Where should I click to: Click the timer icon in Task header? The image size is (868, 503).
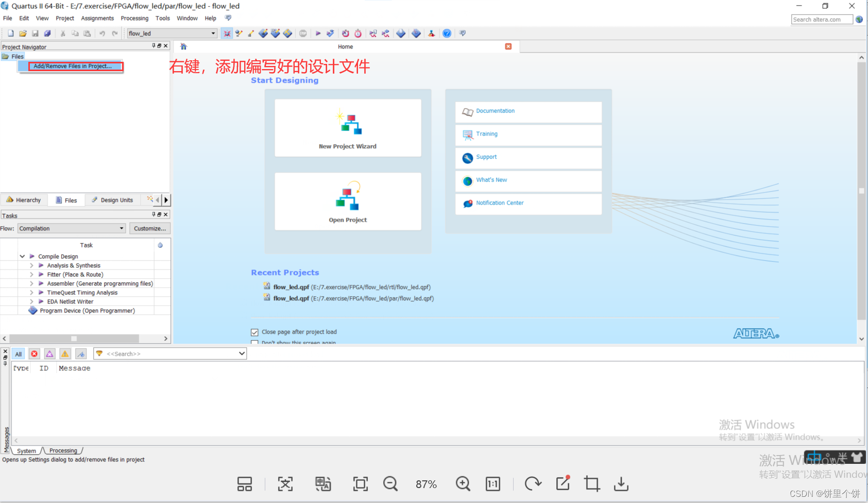[x=160, y=245]
